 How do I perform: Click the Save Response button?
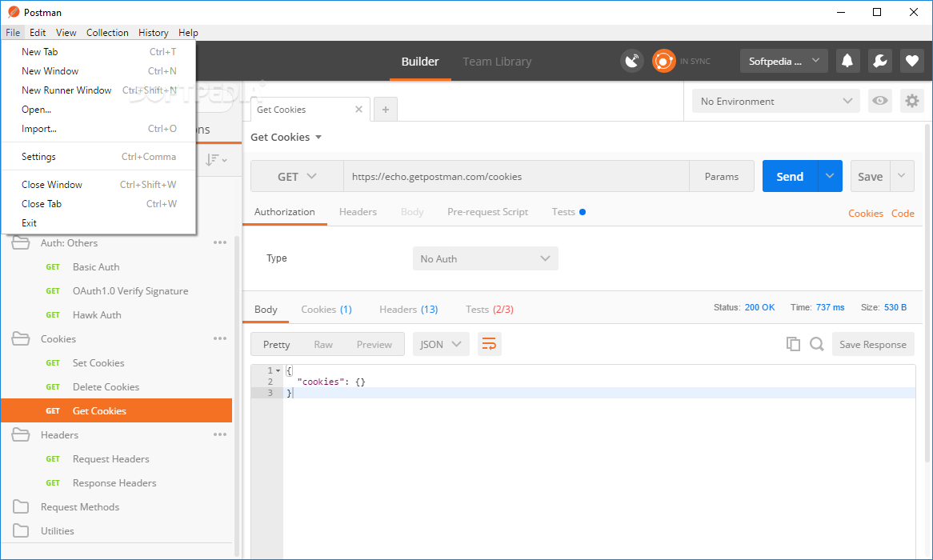pyautogui.click(x=873, y=344)
